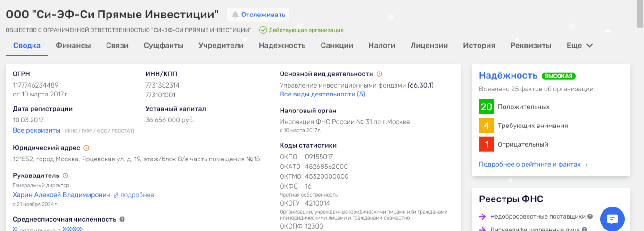Click the red 1 negative fact box
644x231 pixels.
(x=487, y=144)
